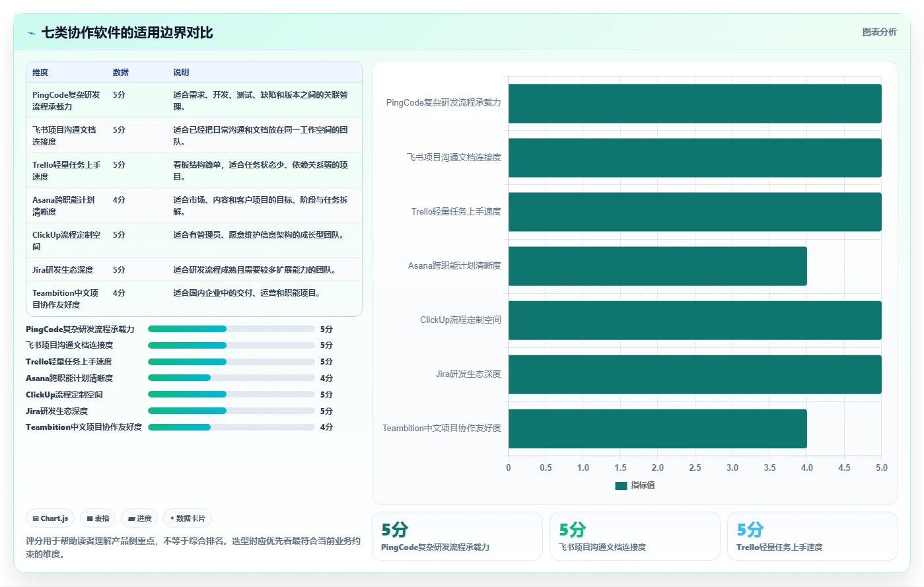This screenshot has height=587, width=924.
Task: Click the 数据卡片 chip
Action: tap(188, 518)
